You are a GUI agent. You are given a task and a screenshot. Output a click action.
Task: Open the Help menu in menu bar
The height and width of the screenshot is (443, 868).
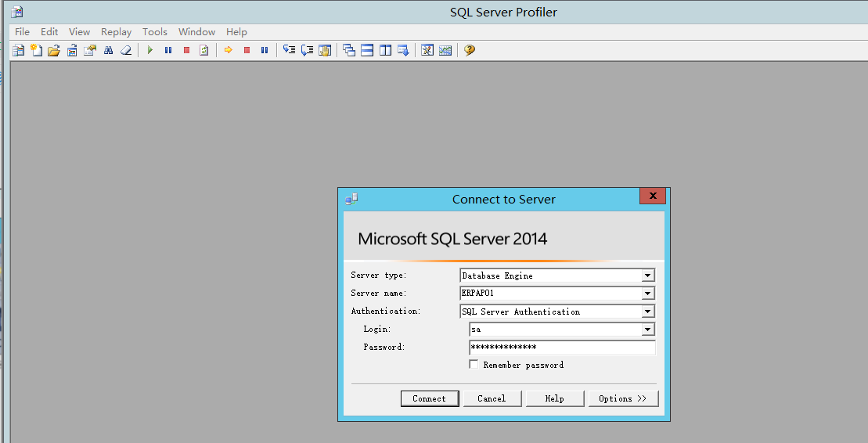pyautogui.click(x=236, y=31)
